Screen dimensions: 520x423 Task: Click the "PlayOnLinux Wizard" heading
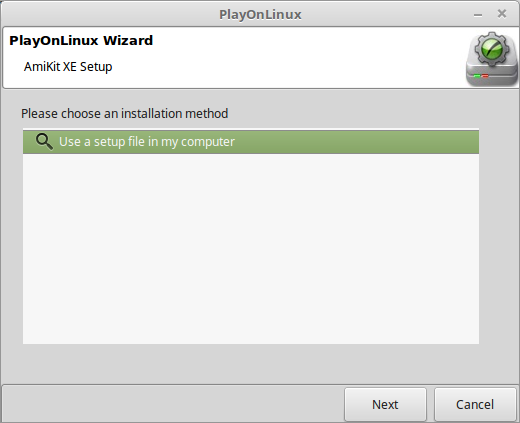click(x=81, y=41)
